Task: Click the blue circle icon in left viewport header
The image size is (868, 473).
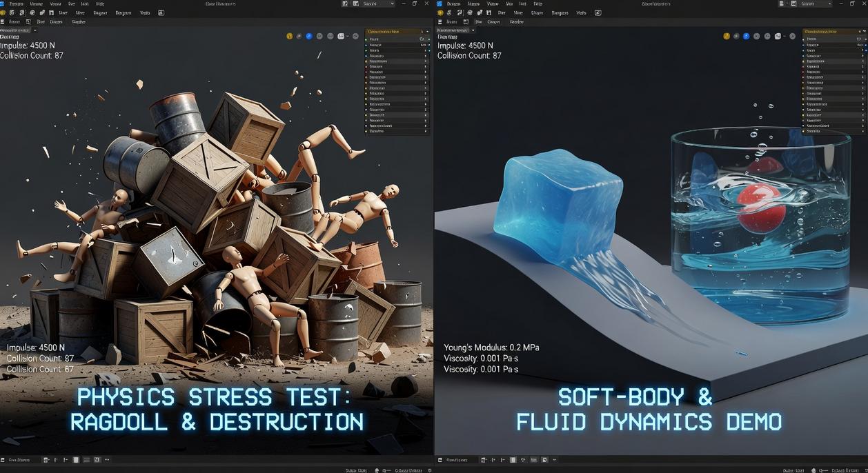Action: pos(308,36)
